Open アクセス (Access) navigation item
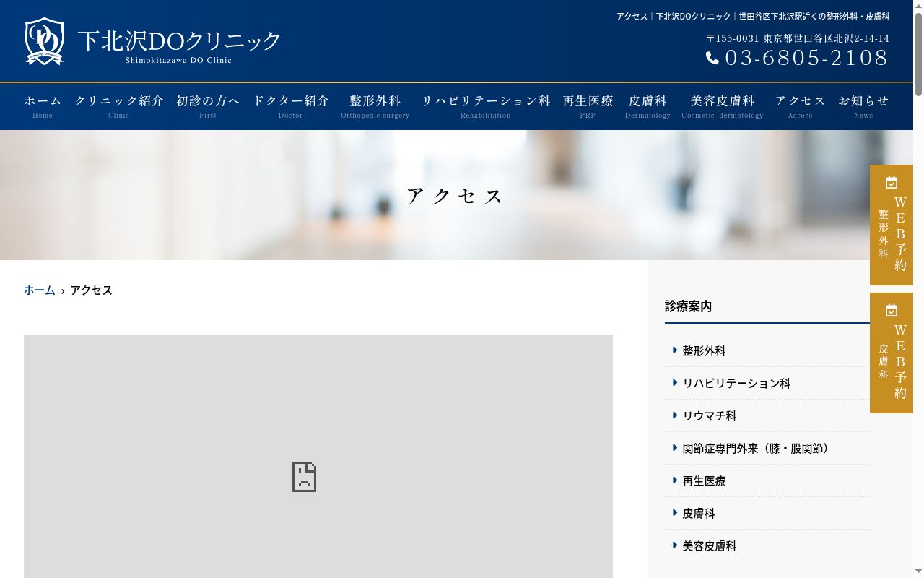The width and height of the screenshot is (924, 578). click(801, 106)
